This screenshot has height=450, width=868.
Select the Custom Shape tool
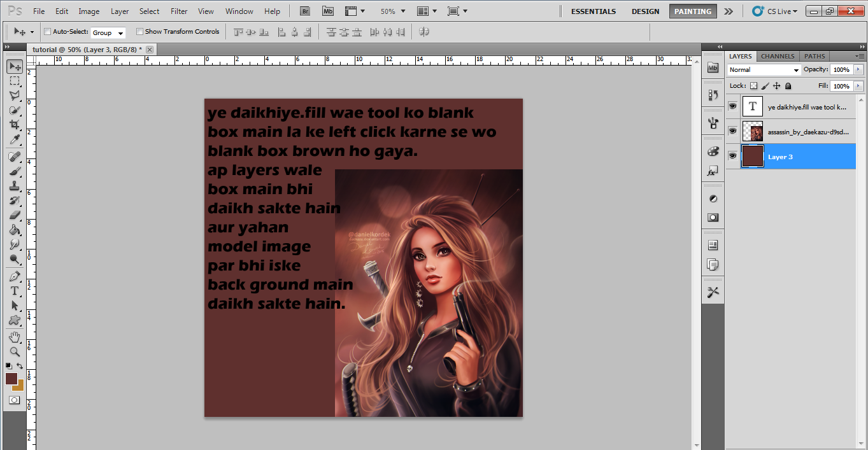tap(14, 320)
